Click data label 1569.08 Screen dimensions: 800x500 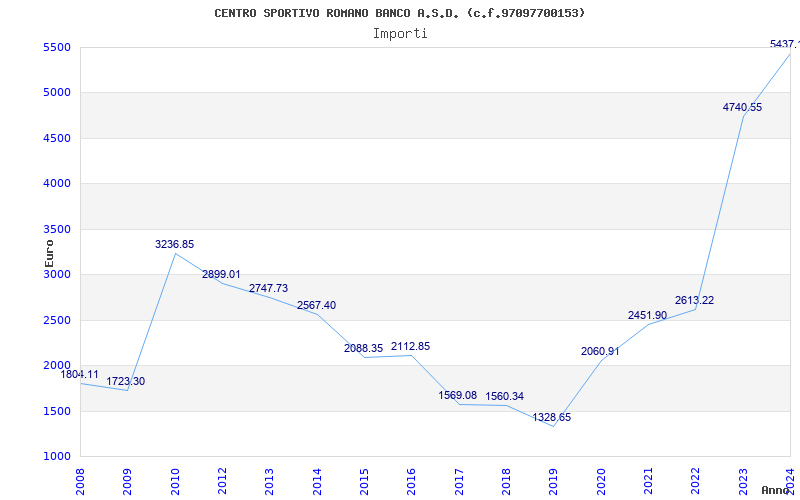458,395
